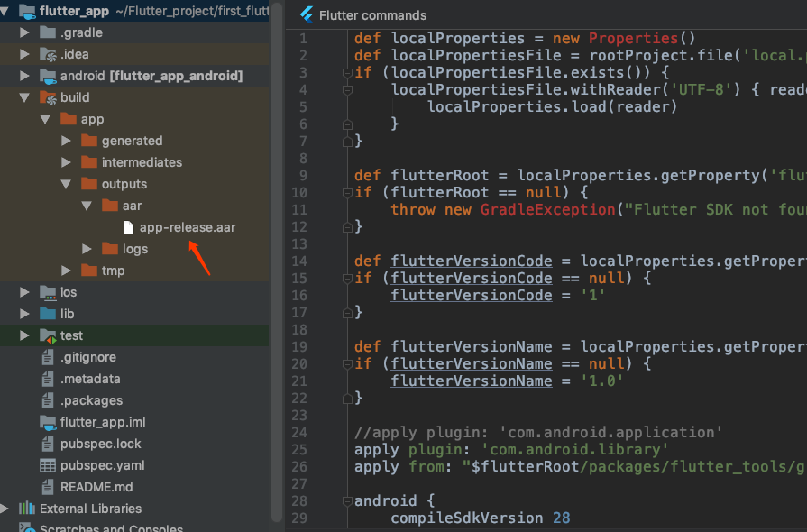Fold the withReader closure at line 4
This screenshot has height=532, width=807.
(347, 90)
